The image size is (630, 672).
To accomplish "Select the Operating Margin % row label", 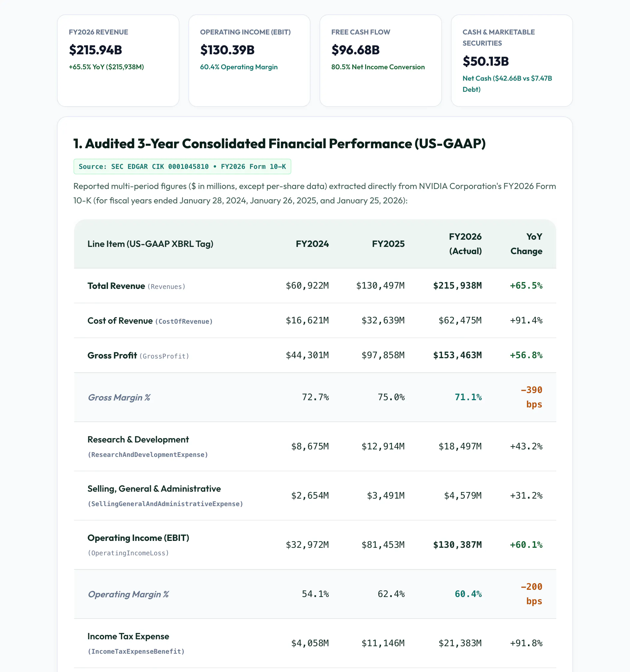I will pos(128,594).
